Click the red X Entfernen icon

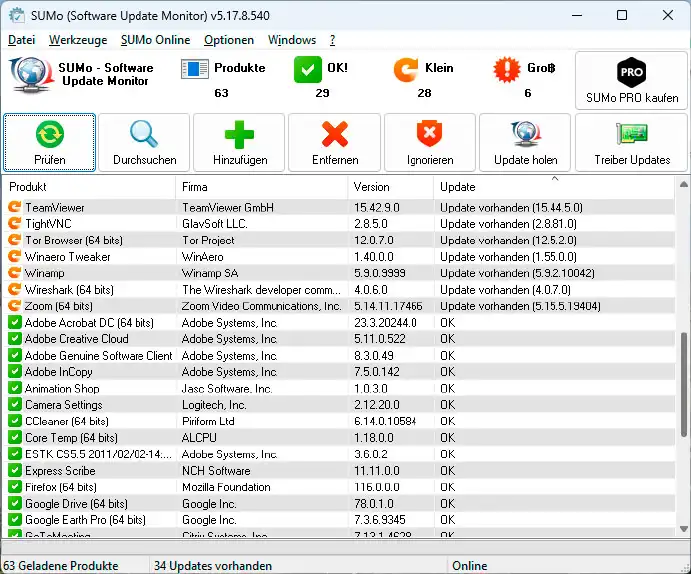pyautogui.click(x=334, y=135)
